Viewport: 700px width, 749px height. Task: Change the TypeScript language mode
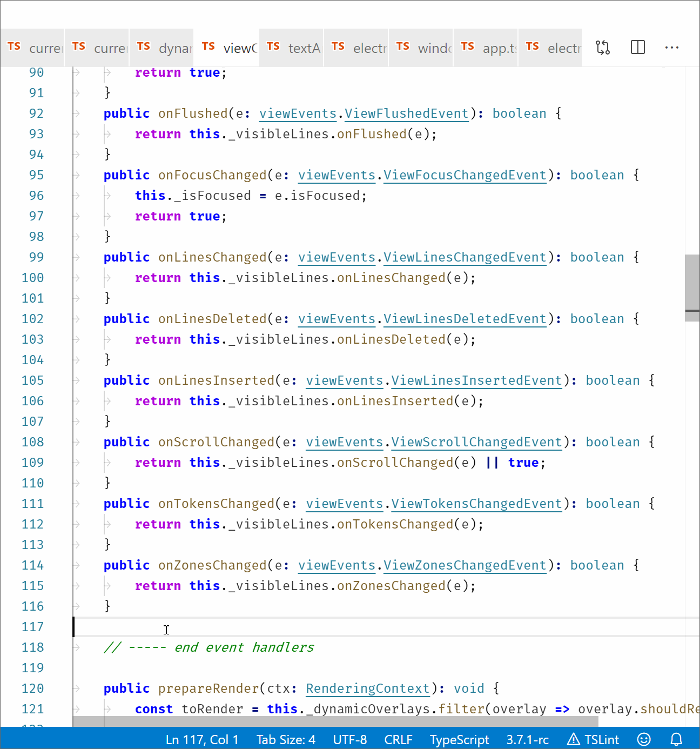pyautogui.click(x=459, y=739)
